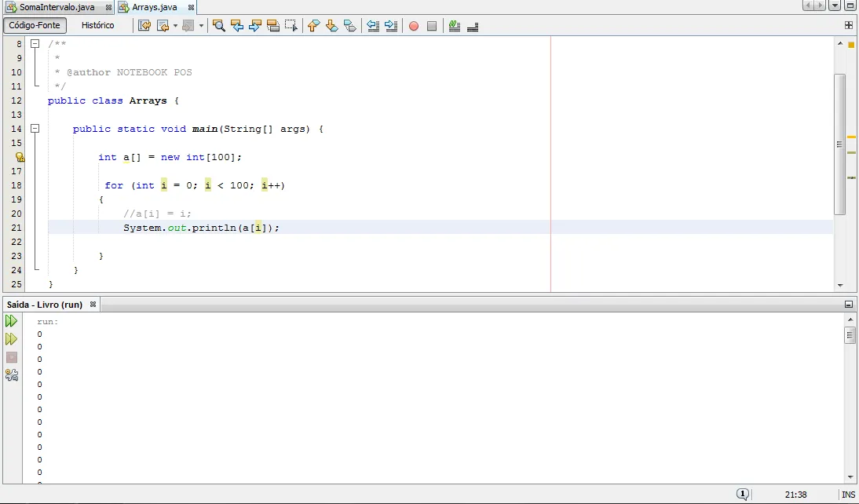859x504 pixels.
Task: Collapse the main method fold at line 14
Action: (x=35, y=129)
